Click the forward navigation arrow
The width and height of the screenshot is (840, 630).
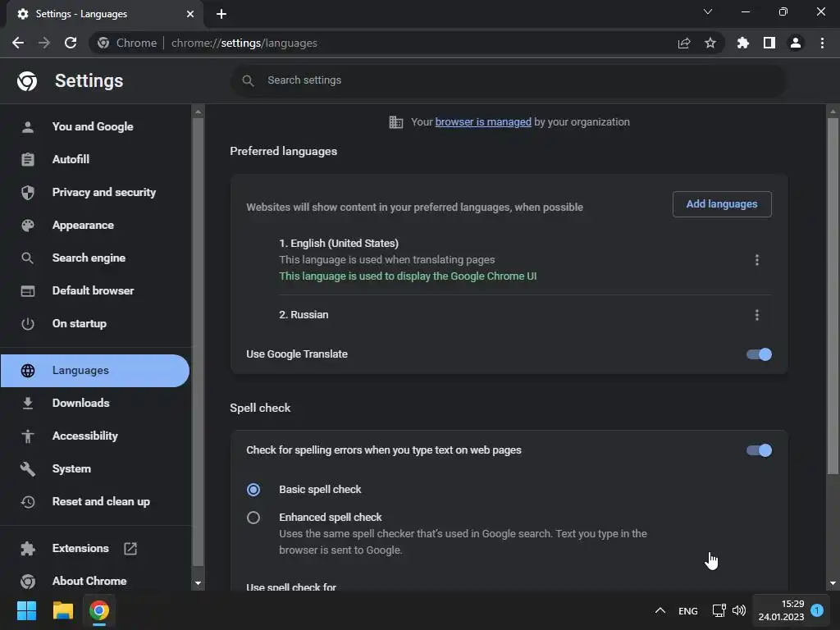pos(44,43)
